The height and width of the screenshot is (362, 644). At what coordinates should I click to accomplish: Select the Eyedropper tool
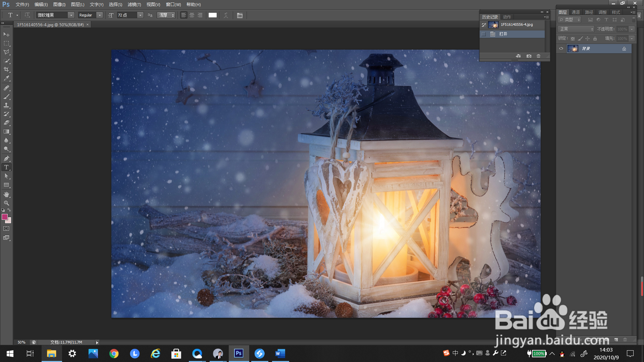tap(6, 78)
